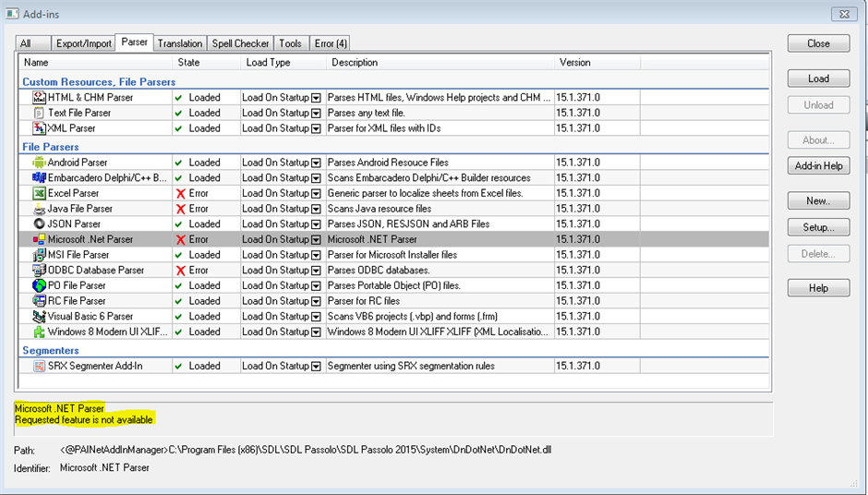Click the SRX Segmenter Add-In icon
The height and width of the screenshot is (495, 868).
(x=39, y=366)
